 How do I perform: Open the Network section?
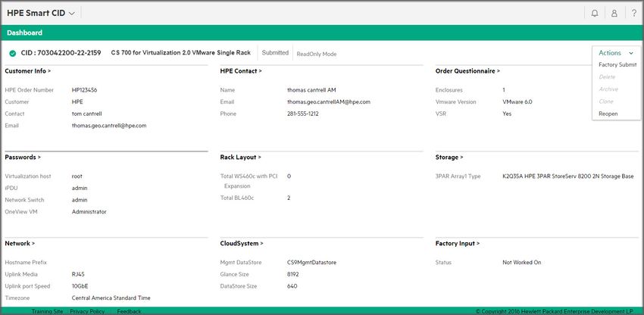(20, 244)
